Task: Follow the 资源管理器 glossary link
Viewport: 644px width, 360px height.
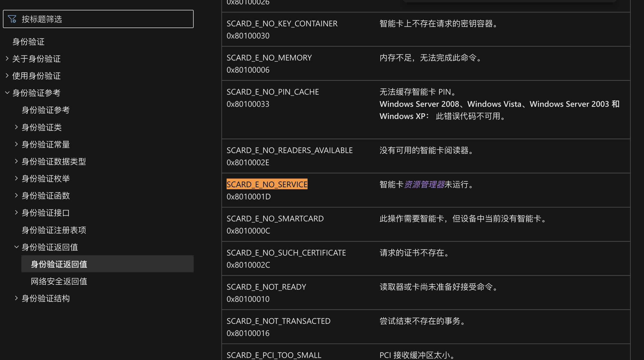Action: coord(424,184)
